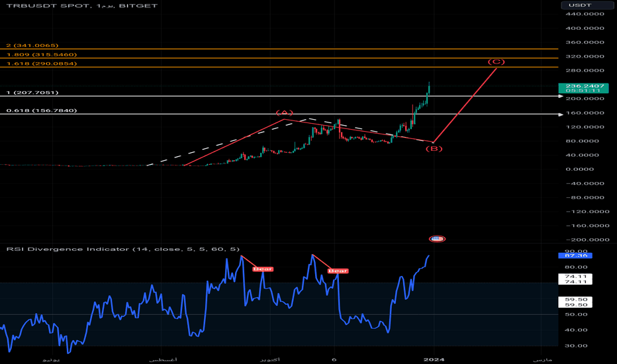Select the earlier Bear divergence label
Screen dimensions: 617x364
[263, 269]
